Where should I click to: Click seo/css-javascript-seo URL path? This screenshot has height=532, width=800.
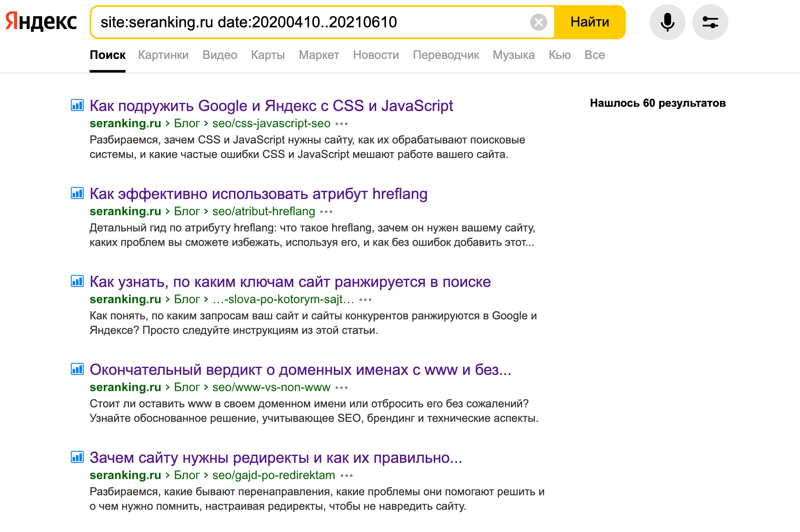(272, 123)
